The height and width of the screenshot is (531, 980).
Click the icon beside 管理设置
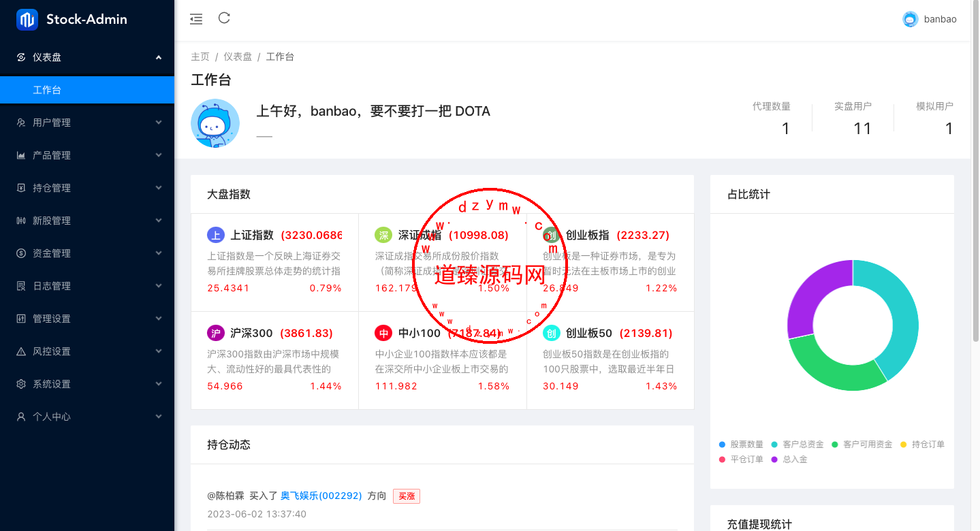tap(21, 319)
